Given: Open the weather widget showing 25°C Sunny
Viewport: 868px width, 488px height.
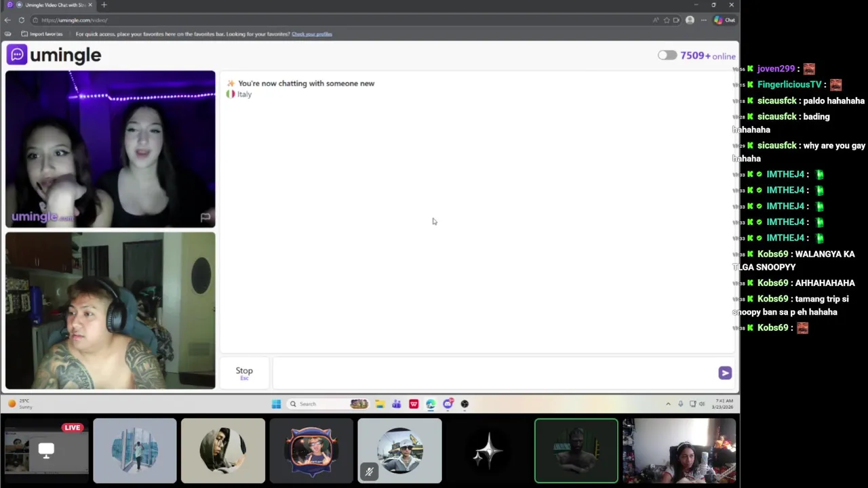Looking at the screenshot, I should point(20,404).
